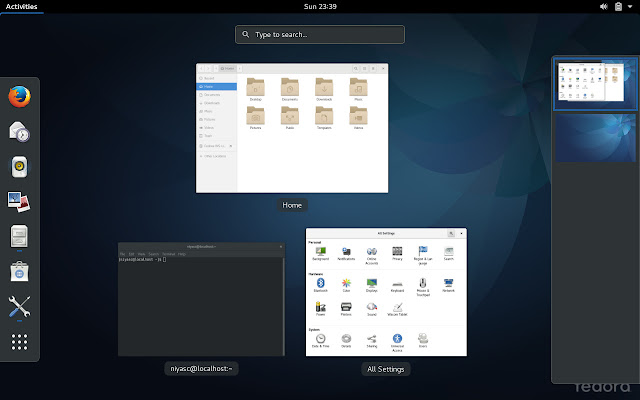Image resolution: width=640 pixels, height=400 pixels.
Task: Show Applications grid button in dash
Action: [x=19, y=342]
